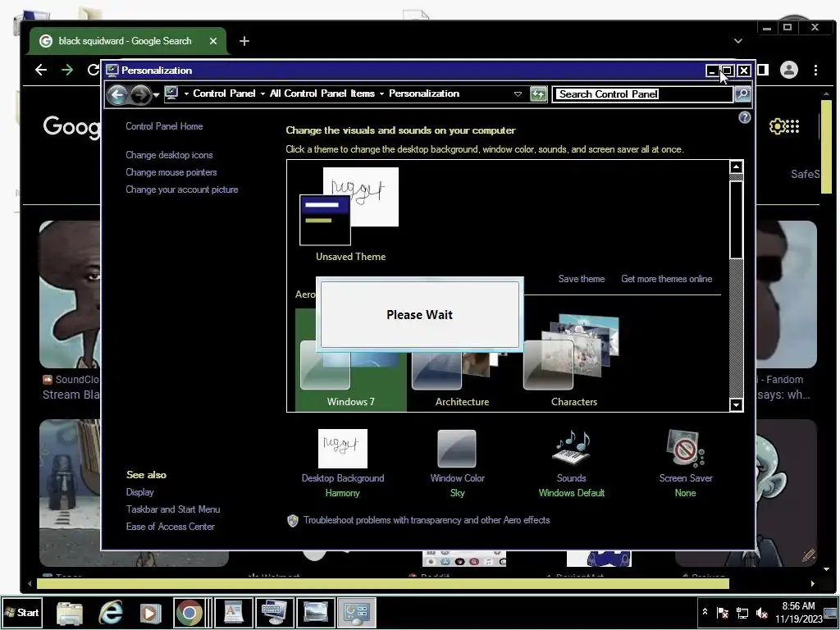Image resolution: width=840 pixels, height=630 pixels.
Task: Click the Save theme link
Action: (582, 279)
